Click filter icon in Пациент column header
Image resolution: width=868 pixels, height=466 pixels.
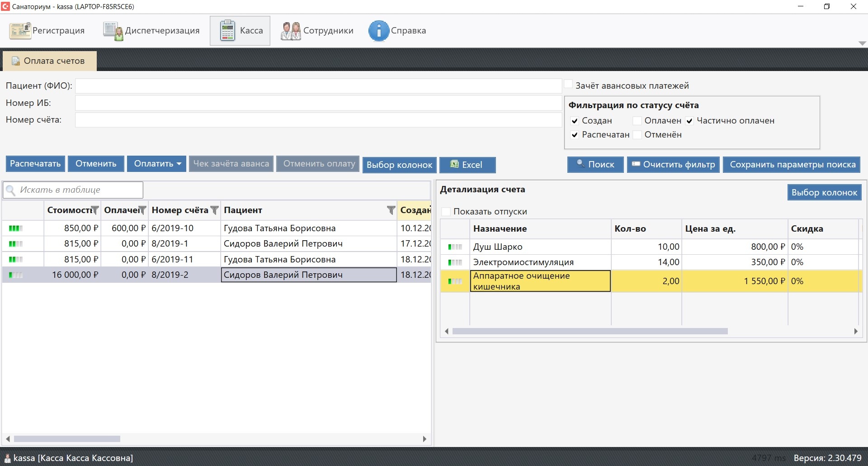click(x=391, y=210)
